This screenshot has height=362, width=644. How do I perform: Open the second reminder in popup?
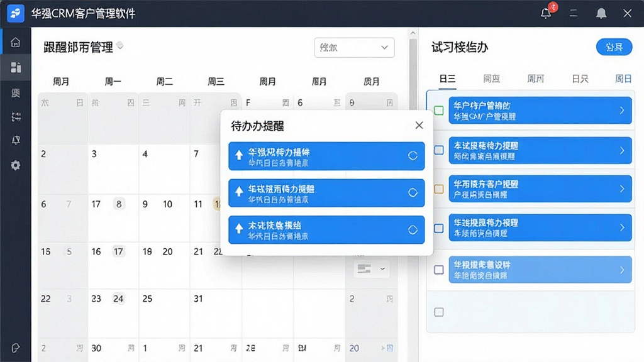[x=326, y=193]
